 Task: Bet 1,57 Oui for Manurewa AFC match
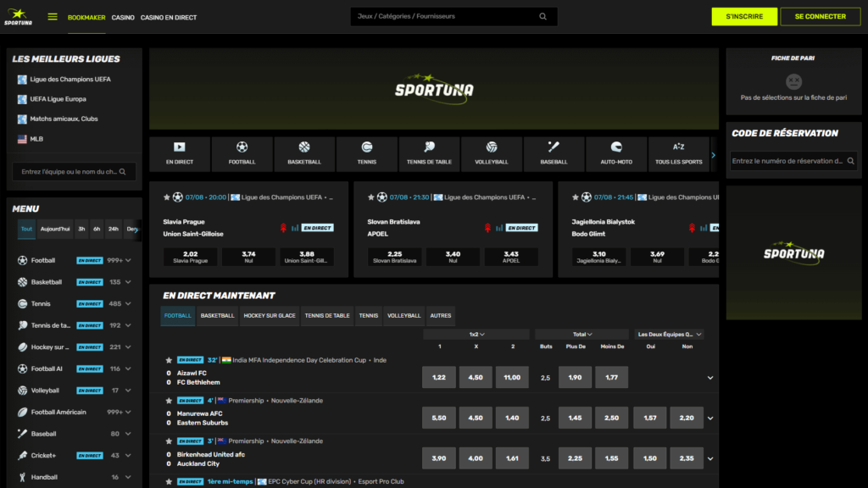(x=650, y=418)
